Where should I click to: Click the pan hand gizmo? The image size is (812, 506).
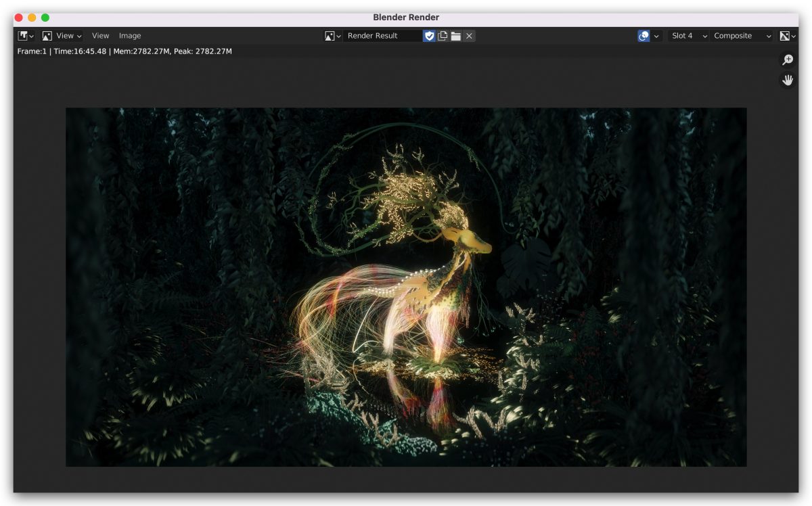(788, 80)
